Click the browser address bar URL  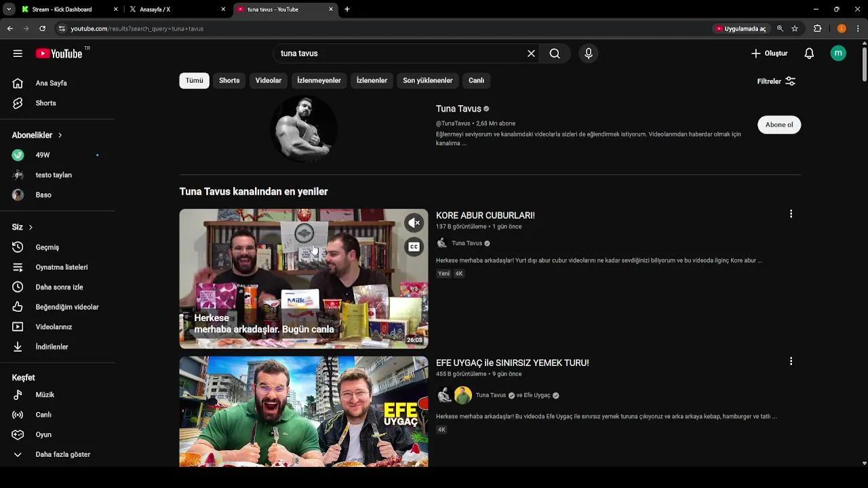(137, 28)
